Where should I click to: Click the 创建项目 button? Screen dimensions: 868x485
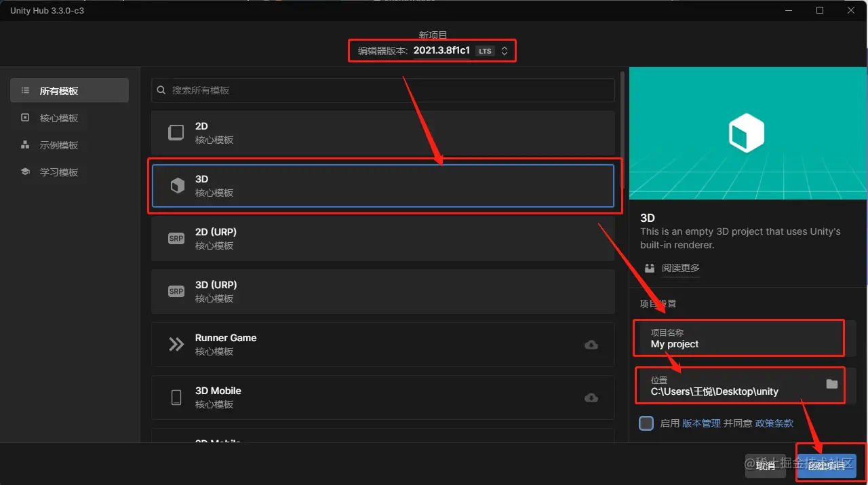[827, 466]
